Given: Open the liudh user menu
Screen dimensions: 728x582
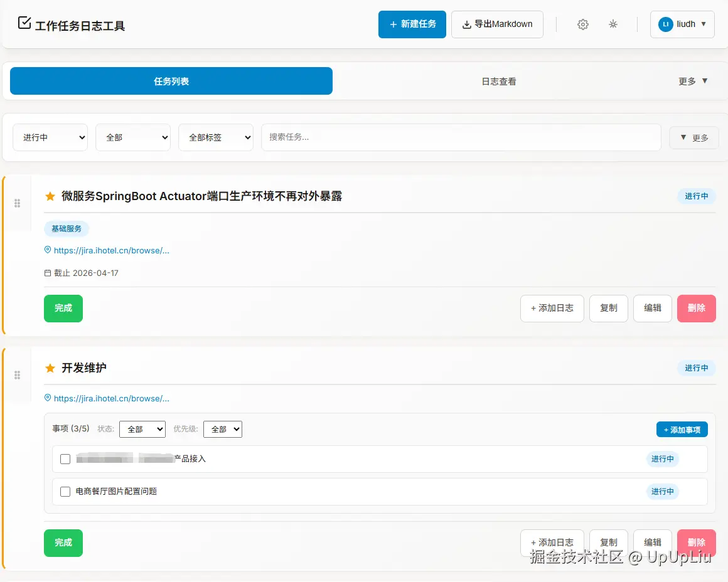Looking at the screenshot, I should point(682,24).
